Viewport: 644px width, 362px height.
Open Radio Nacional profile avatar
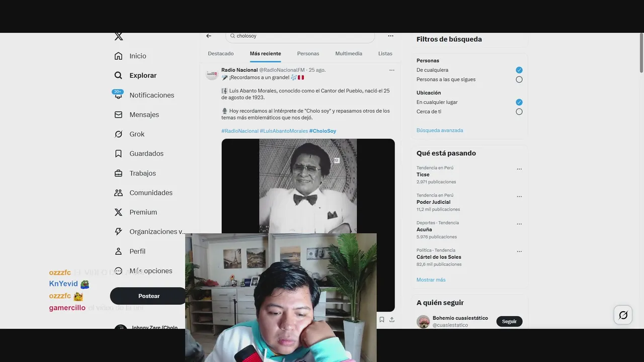[x=211, y=74]
